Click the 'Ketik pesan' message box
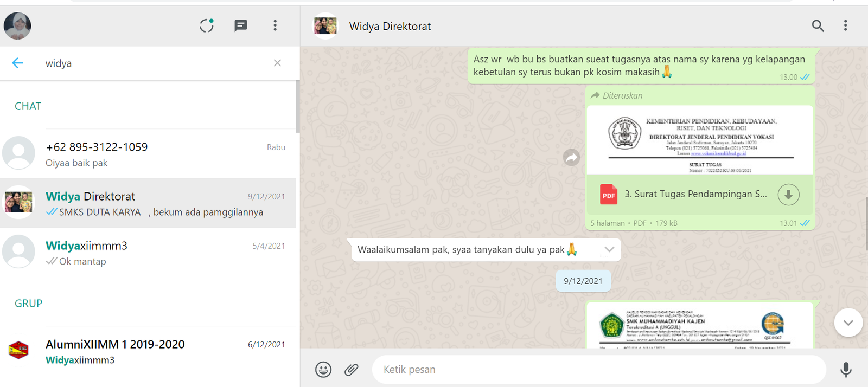This screenshot has width=868, height=387. click(x=599, y=370)
